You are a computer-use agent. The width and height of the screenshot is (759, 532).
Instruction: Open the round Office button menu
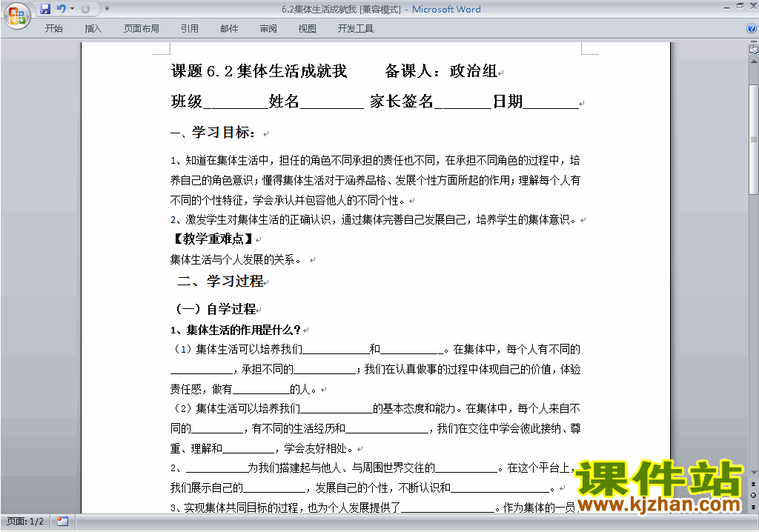pyautogui.click(x=18, y=16)
